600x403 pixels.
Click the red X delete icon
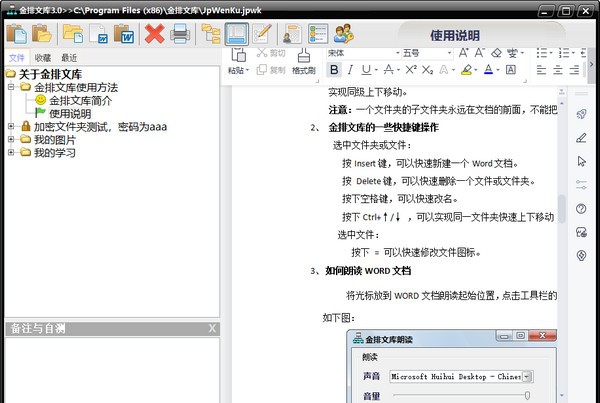point(155,34)
